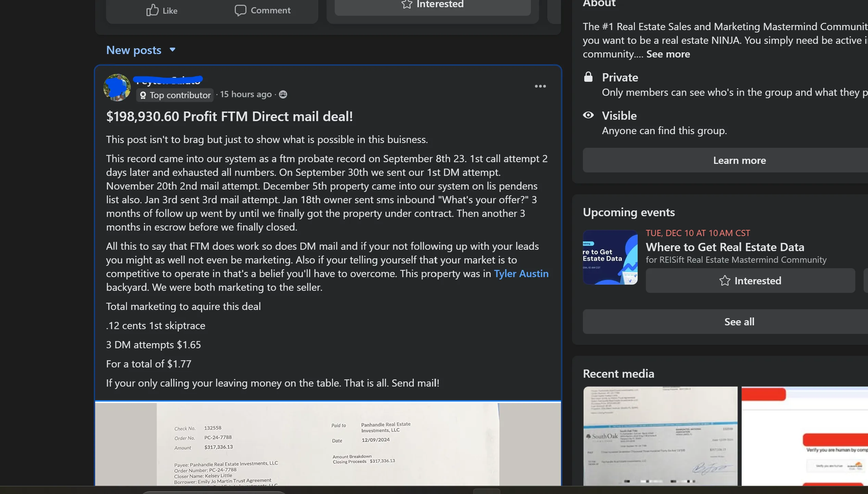This screenshot has width=868, height=494.
Task: Click the New posts dropdown arrow
Action: pos(173,50)
